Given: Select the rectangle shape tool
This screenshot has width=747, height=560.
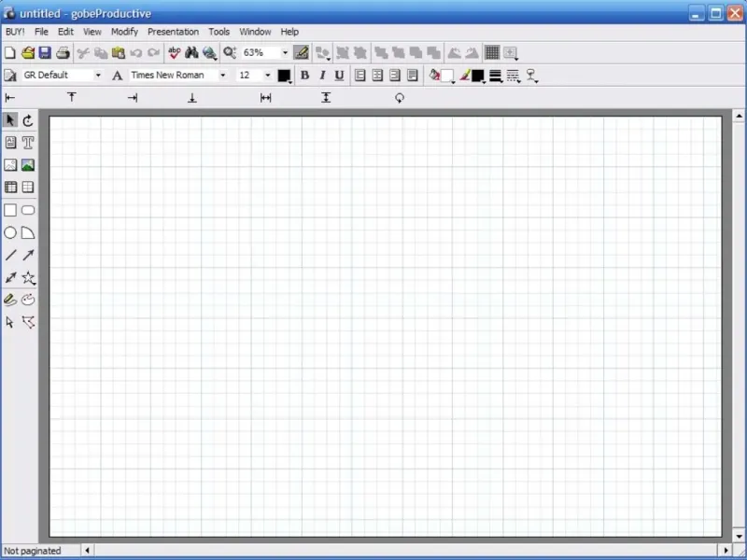Looking at the screenshot, I should point(10,210).
